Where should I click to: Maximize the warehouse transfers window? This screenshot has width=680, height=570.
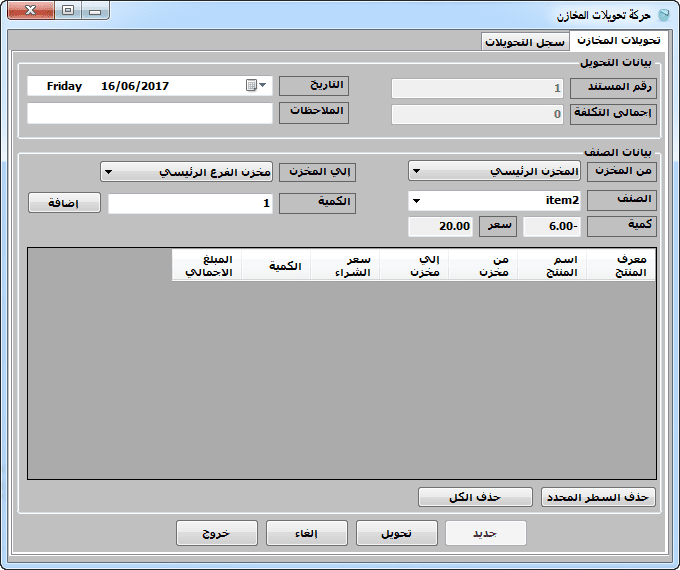(67, 11)
